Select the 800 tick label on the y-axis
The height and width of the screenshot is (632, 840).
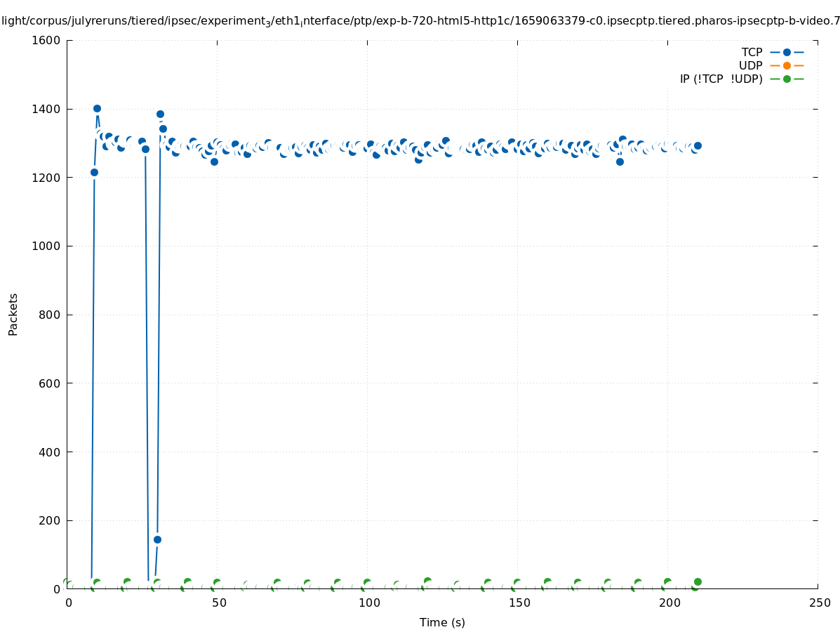coord(51,315)
